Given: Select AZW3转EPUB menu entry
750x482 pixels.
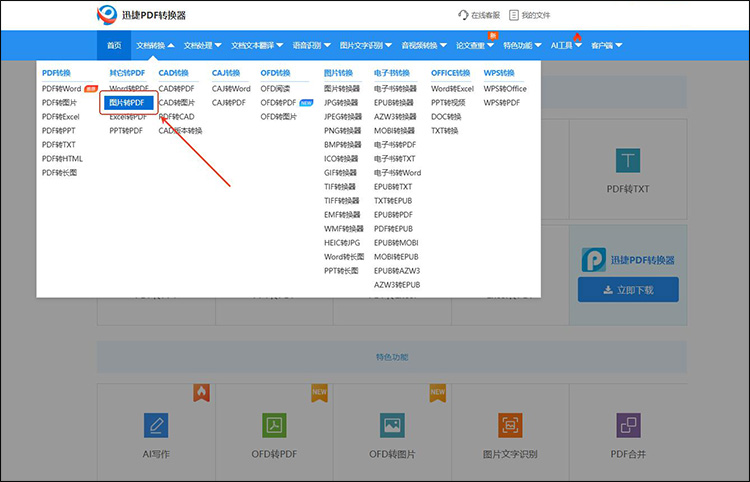Looking at the screenshot, I should coord(397,285).
